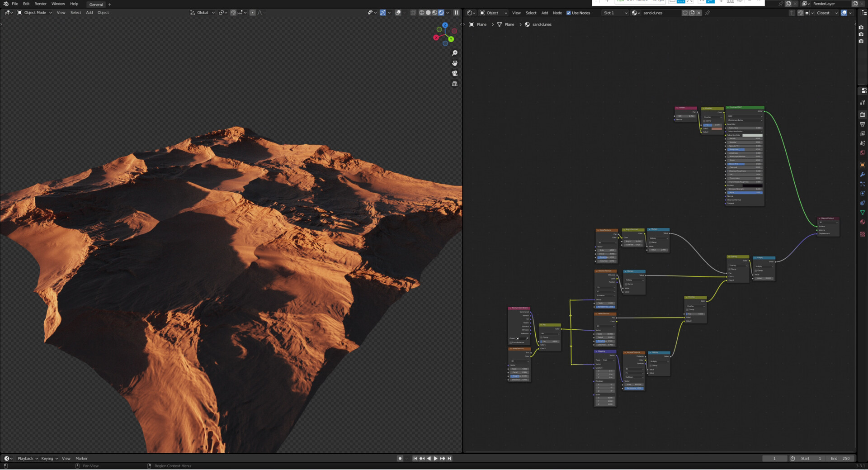Image resolution: width=868 pixels, height=470 pixels.
Task: Click the World Properties globe icon
Action: [x=863, y=152]
